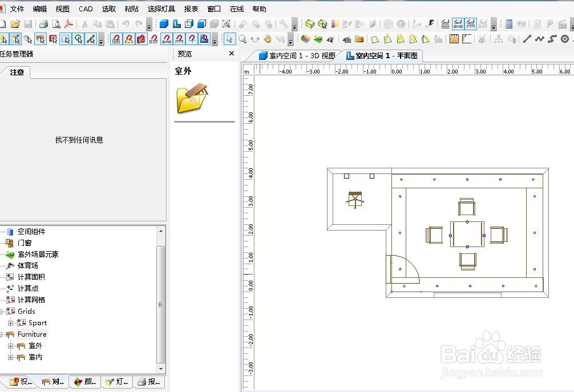The width and height of the screenshot is (574, 392).
Task: Click the measuring tape icon
Action: click(x=430, y=24)
